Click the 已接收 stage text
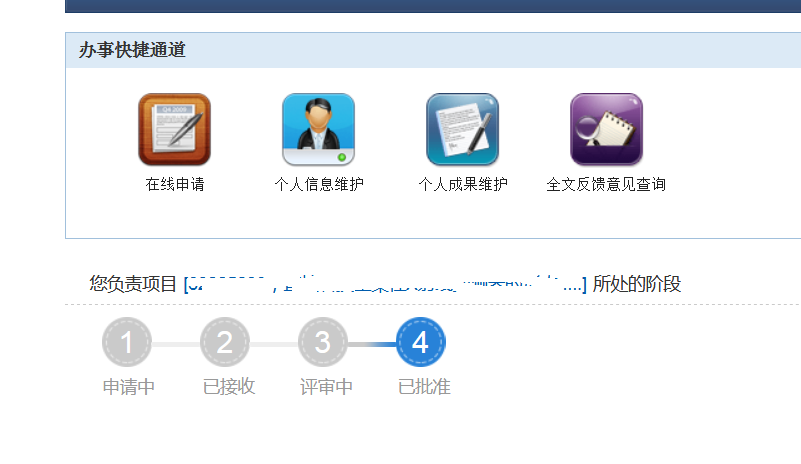Viewport: 801px width, 464px height. pos(229,387)
